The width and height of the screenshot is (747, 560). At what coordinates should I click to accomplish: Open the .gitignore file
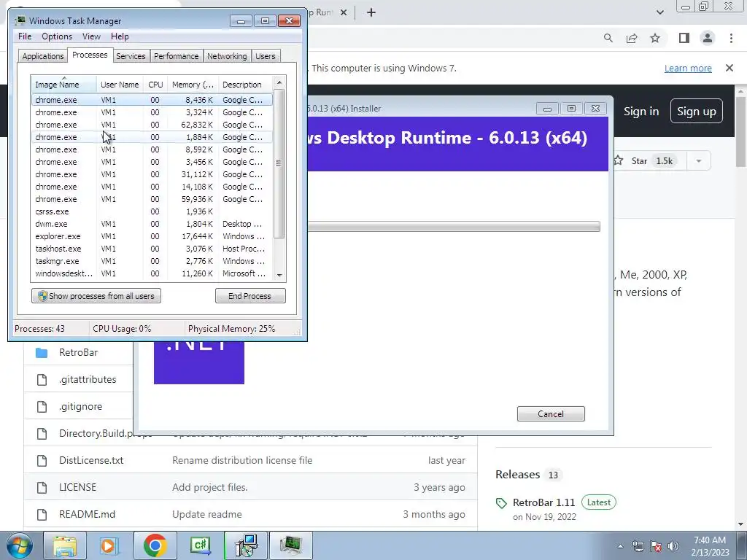pos(80,407)
